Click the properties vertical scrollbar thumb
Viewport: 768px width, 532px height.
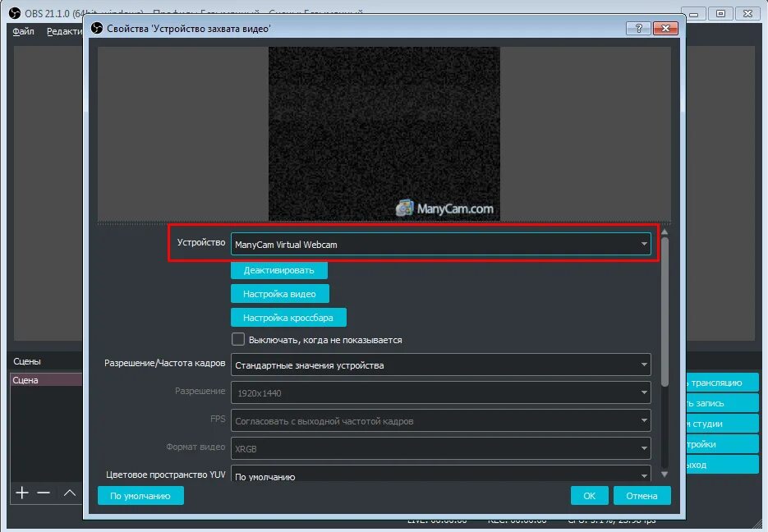click(665, 312)
